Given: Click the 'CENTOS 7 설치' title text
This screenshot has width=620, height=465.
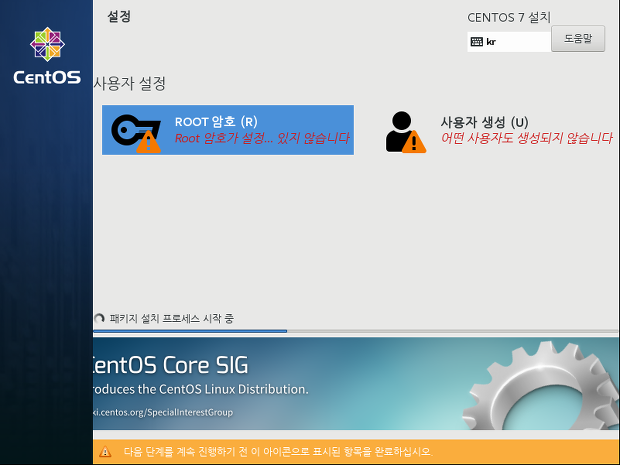Looking at the screenshot, I should (509, 17).
